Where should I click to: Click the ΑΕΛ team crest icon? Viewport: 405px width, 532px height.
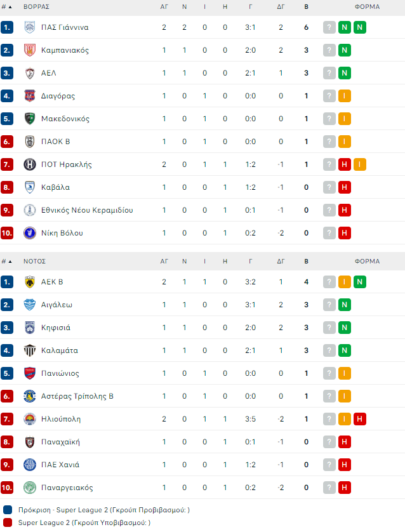click(x=29, y=73)
